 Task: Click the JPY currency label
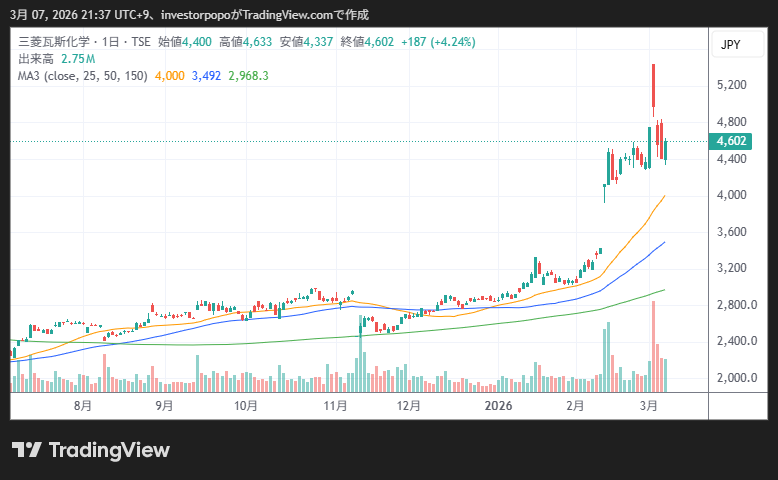[730, 45]
